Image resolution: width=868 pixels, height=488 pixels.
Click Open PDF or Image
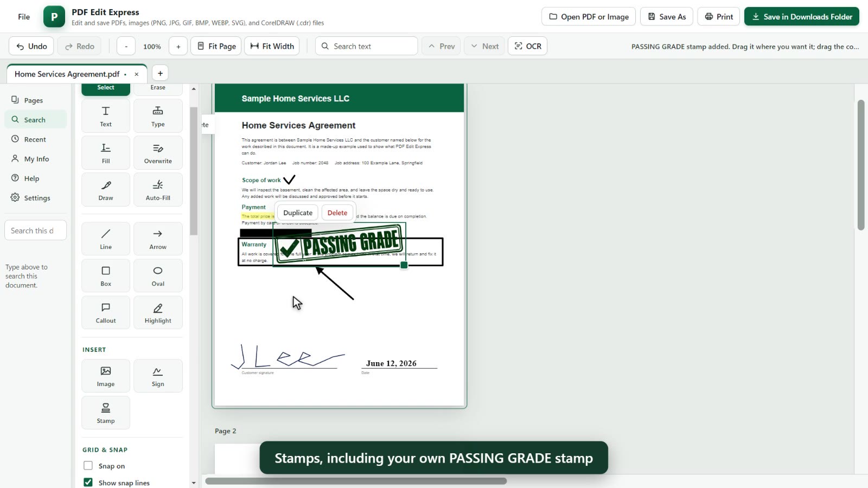tap(589, 17)
